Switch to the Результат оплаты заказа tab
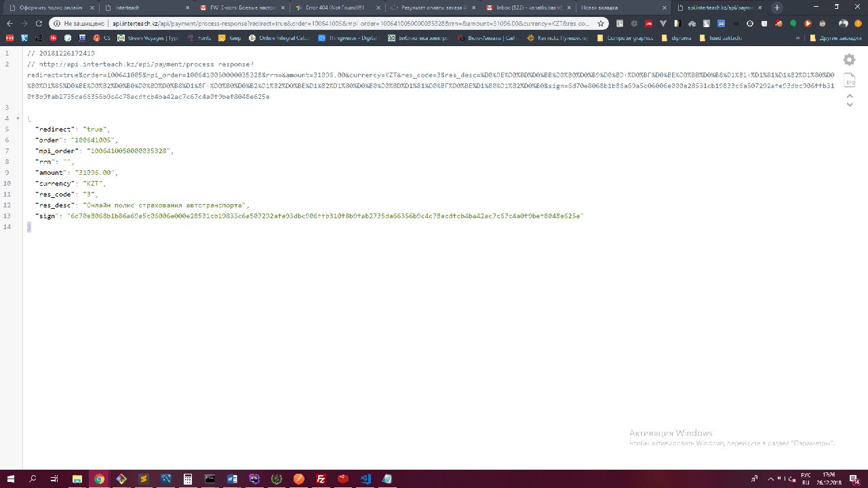The height and width of the screenshot is (488, 868). tap(432, 7)
